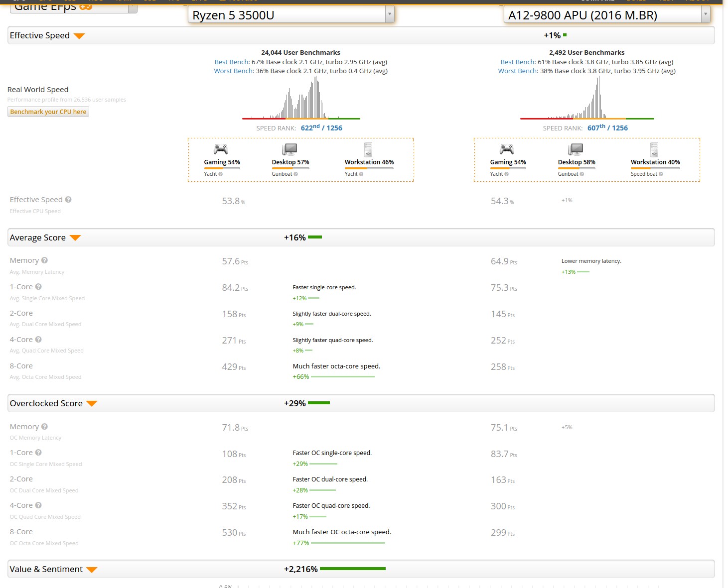Open help icon beside Ryzen Workstation Yacht label
This screenshot has width=728, height=588.
coord(361,174)
